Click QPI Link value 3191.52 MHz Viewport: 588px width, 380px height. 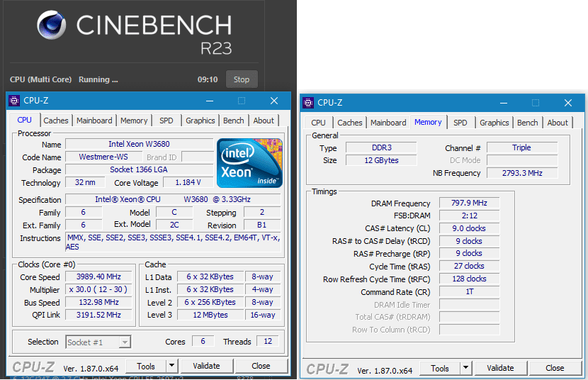98,315
